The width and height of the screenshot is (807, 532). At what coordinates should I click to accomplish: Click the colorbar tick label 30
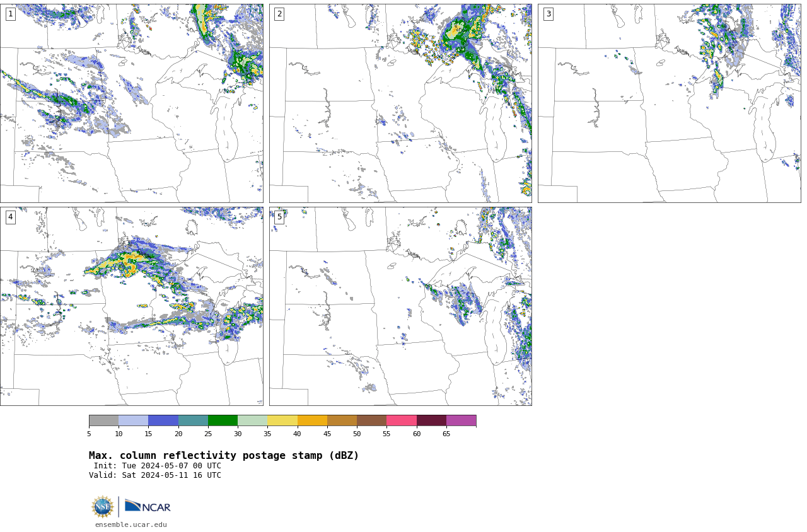click(x=238, y=434)
